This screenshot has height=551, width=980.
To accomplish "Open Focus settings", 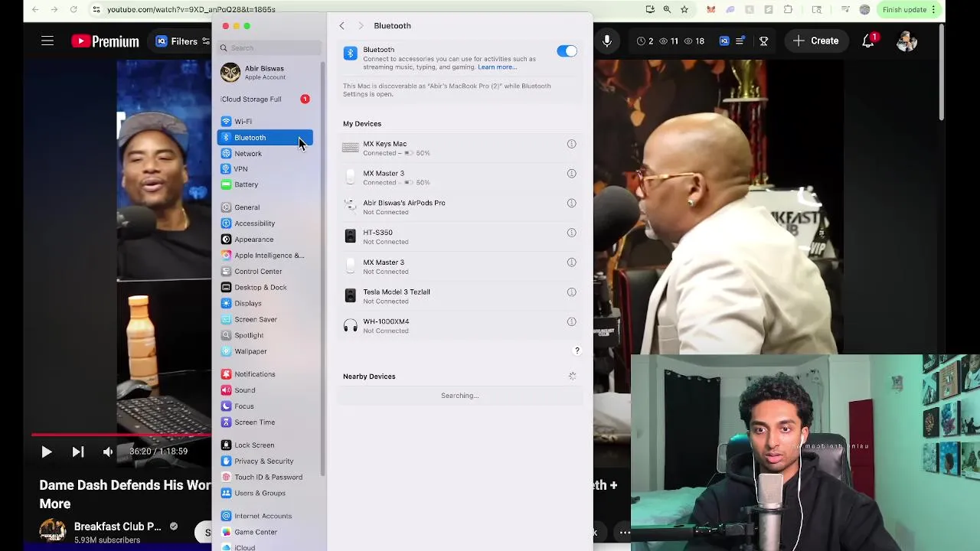I will [265, 406].
